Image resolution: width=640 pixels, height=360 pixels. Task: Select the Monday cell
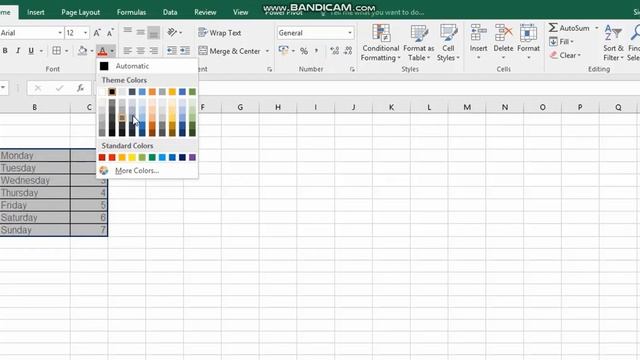(x=35, y=156)
